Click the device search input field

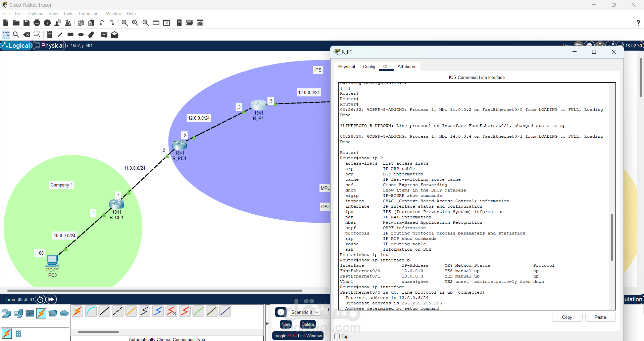pos(35,323)
